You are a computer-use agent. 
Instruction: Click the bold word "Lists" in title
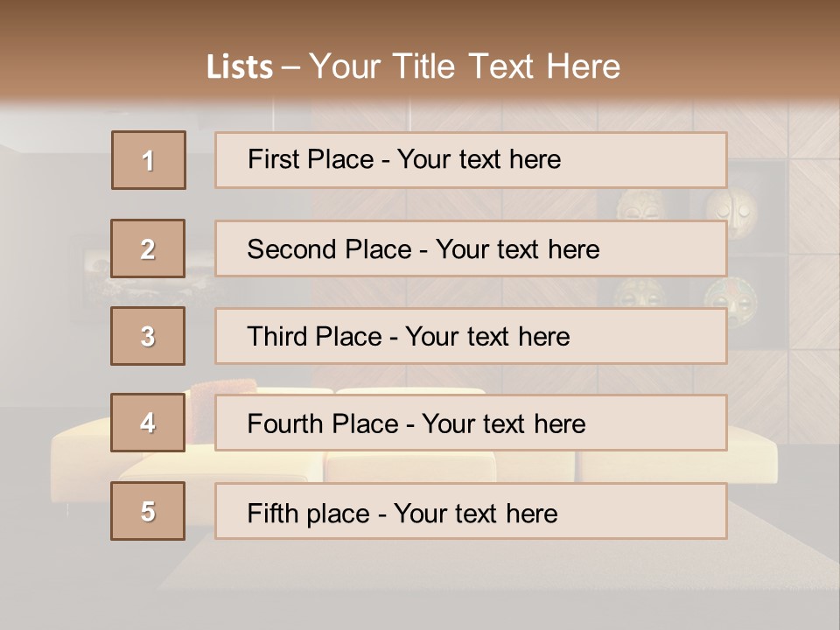[240, 67]
